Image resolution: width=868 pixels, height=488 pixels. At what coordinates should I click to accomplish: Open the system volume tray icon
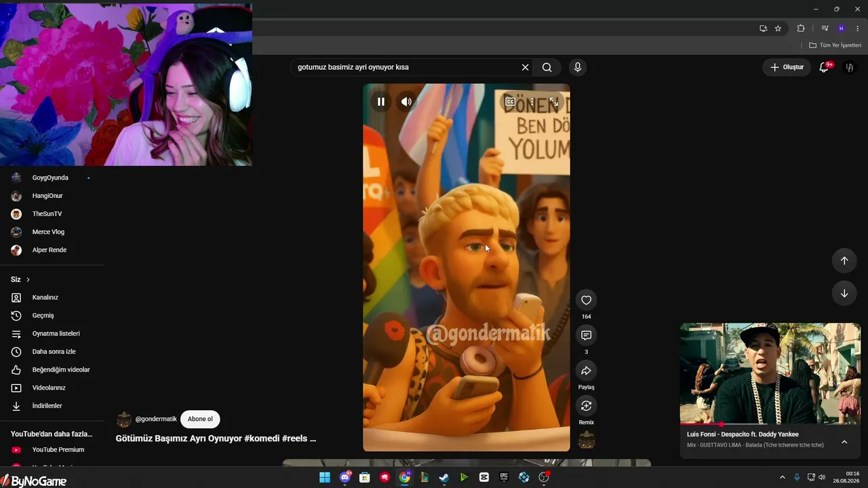coord(822,478)
